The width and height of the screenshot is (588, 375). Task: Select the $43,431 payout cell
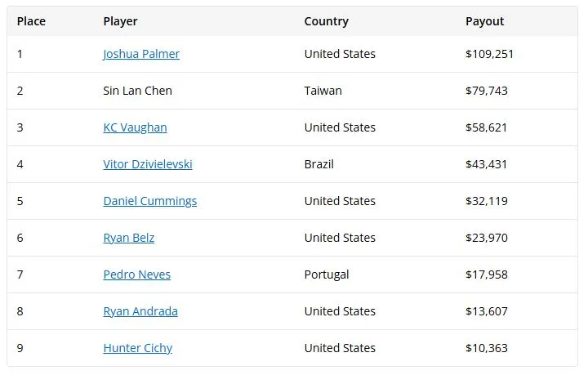[x=487, y=164]
